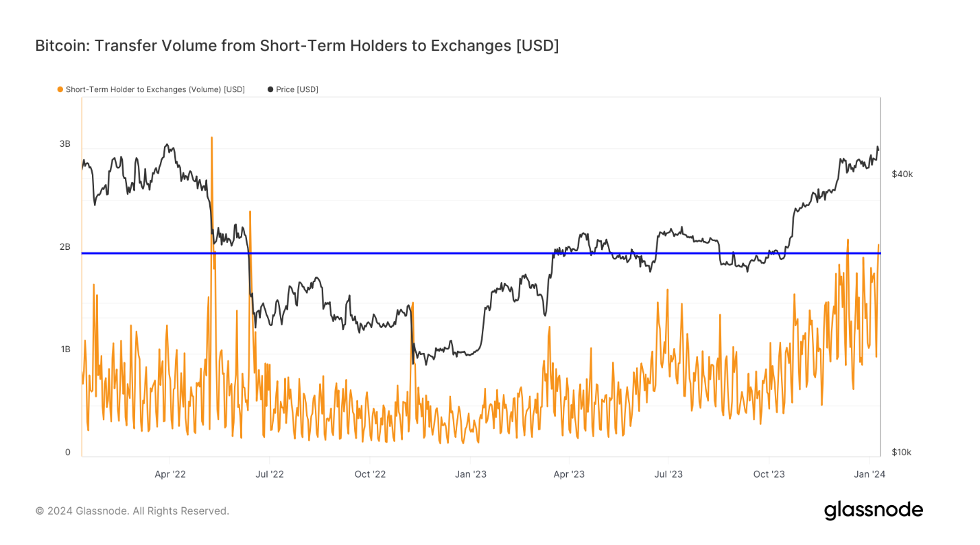Select the blue horizontal threshold line
The height and width of the screenshot is (545, 980).
tap(480, 253)
